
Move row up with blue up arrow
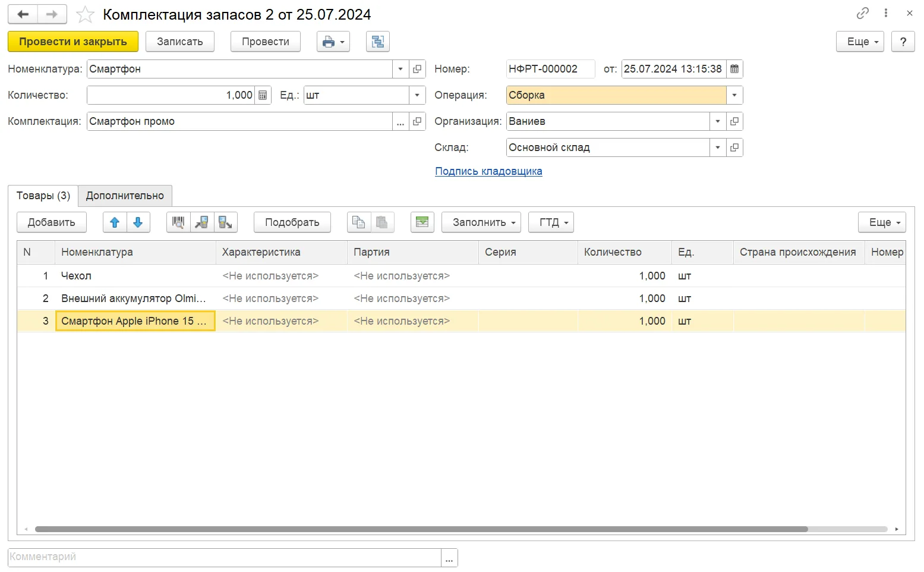(x=115, y=222)
